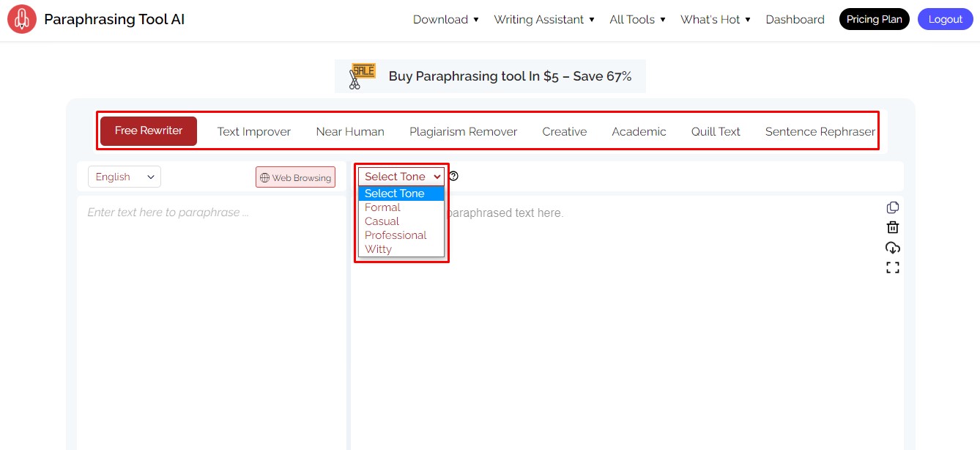Switch to the Text Improver tab
Image resolution: width=980 pixels, height=450 pixels.
click(x=254, y=132)
